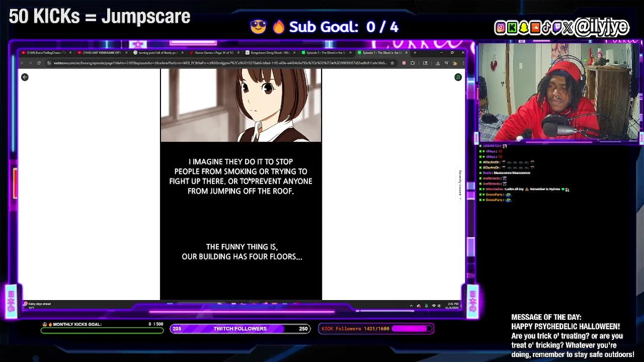Click the yellow Snapchat ghost icon
644x362 pixels.
tap(524, 28)
